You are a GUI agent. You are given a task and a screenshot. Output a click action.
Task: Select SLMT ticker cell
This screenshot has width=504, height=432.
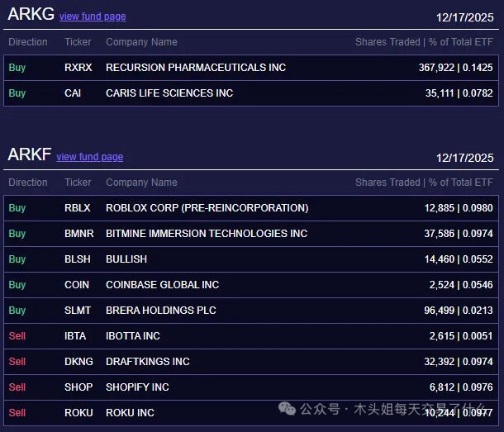coord(78,311)
